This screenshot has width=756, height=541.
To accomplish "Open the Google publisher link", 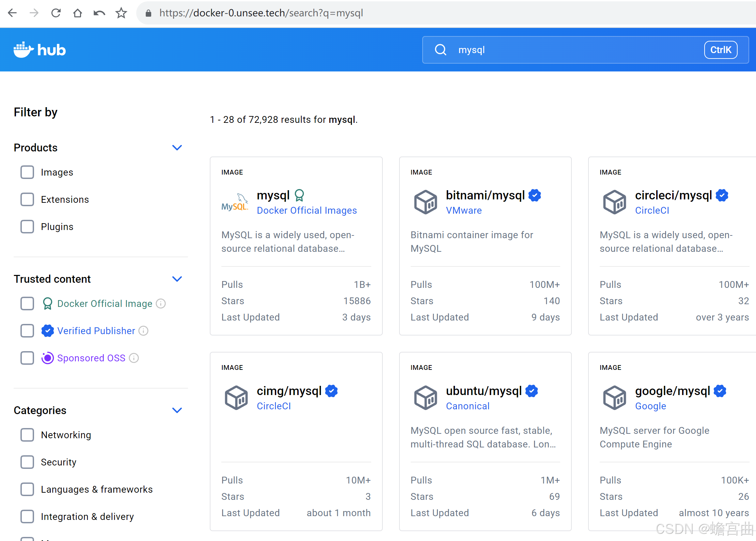I will (x=650, y=406).
